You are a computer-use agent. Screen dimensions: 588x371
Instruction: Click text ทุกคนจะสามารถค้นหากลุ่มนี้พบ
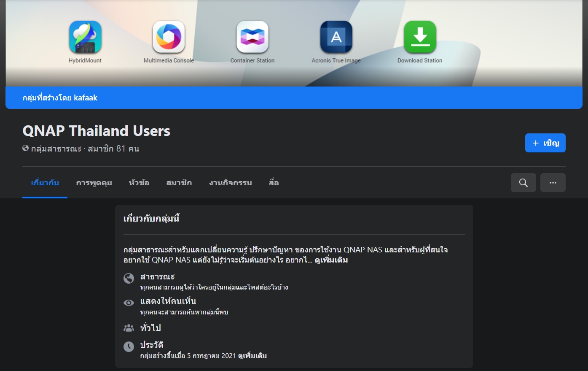coord(184,312)
